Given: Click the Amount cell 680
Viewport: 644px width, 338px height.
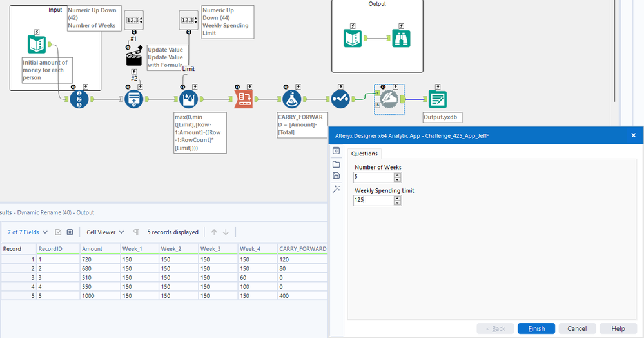Looking at the screenshot, I should (100, 268).
